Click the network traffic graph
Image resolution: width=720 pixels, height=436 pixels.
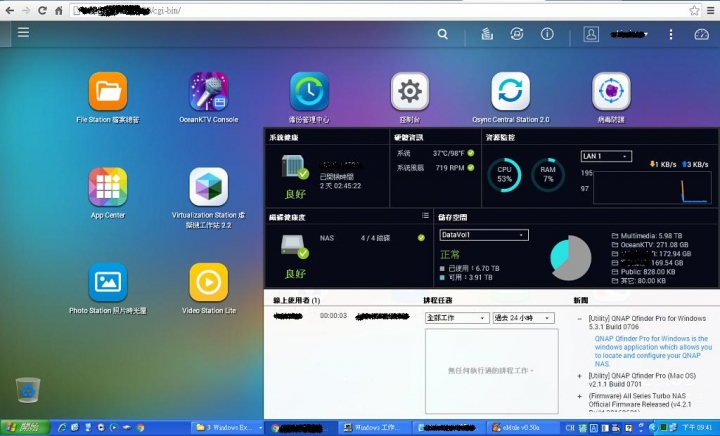click(652, 187)
